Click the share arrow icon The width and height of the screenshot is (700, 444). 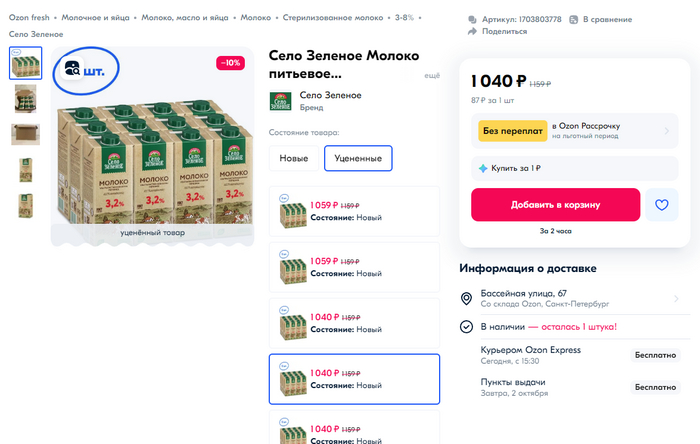coord(473,32)
